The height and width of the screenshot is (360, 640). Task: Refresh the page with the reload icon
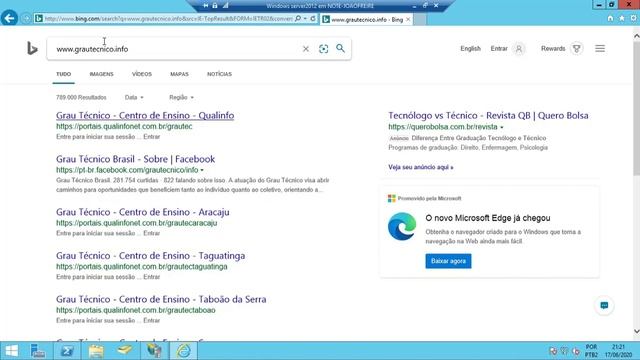pyautogui.click(x=313, y=19)
